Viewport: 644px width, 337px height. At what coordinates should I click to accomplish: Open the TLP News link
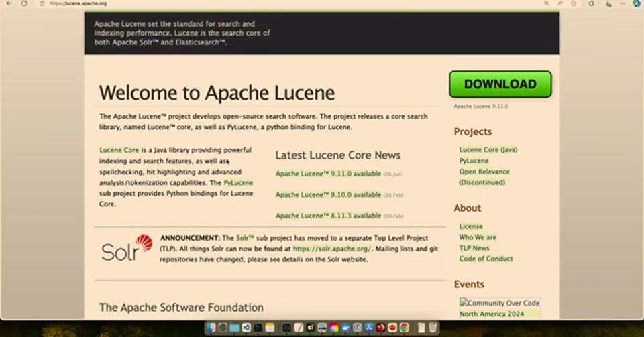pos(474,248)
